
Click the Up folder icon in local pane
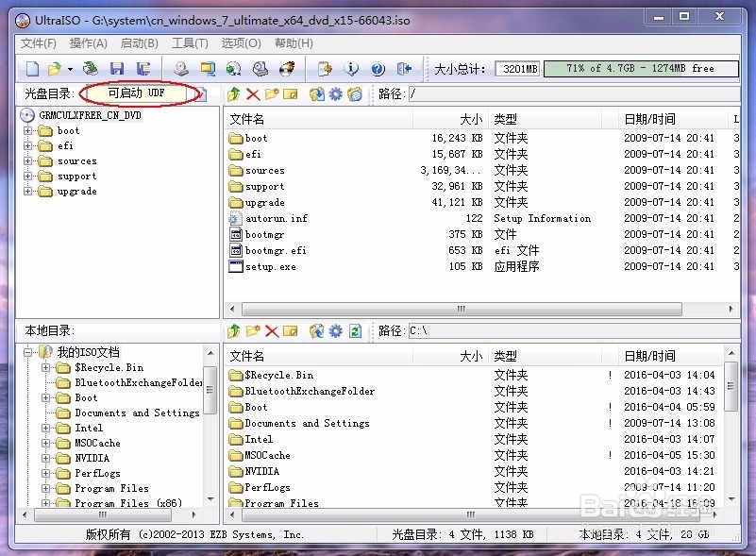click(234, 330)
